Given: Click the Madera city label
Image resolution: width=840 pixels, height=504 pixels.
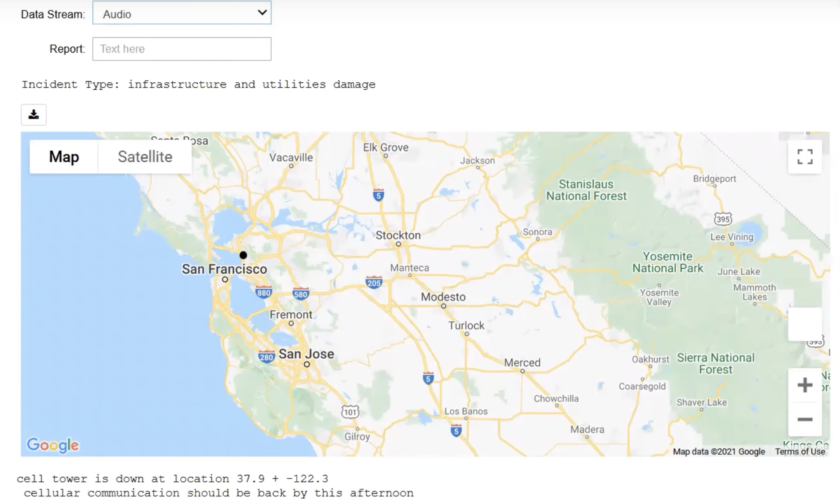Looking at the screenshot, I should tap(587, 429).
